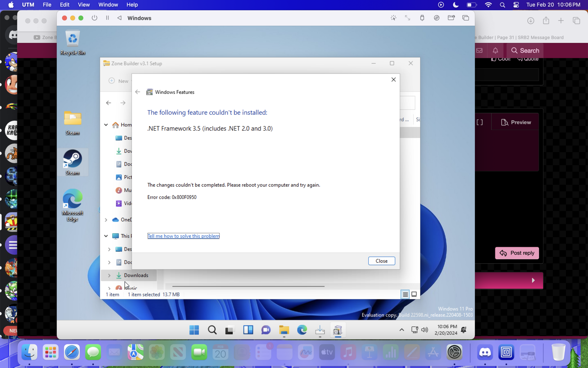Open the View menu

point(84,5)
